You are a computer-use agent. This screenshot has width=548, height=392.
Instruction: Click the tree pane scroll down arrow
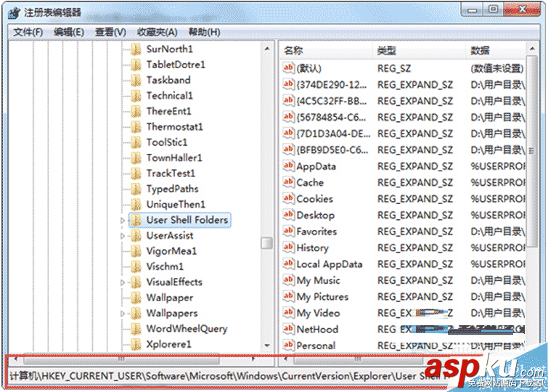[267, 346]
